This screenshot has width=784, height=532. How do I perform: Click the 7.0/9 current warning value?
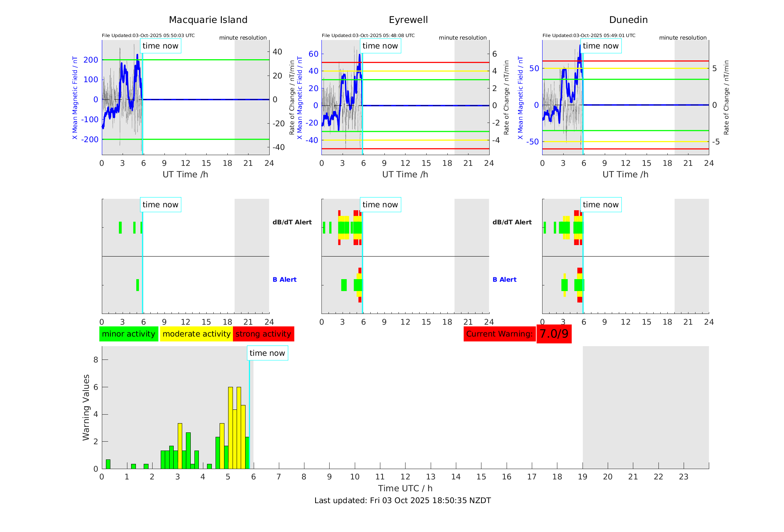[554, 334]
